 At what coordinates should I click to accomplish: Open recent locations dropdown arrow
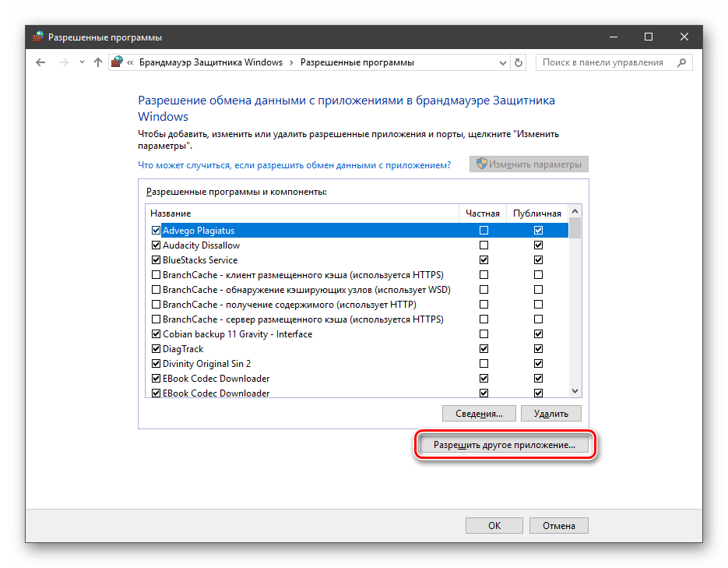click(81, 62)
